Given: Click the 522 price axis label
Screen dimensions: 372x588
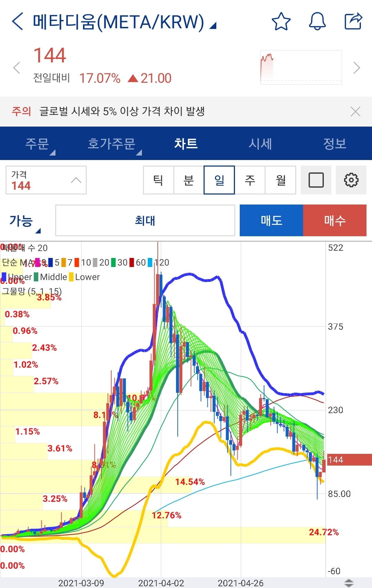Looking at the screenshot, I should tap(335, 248).
